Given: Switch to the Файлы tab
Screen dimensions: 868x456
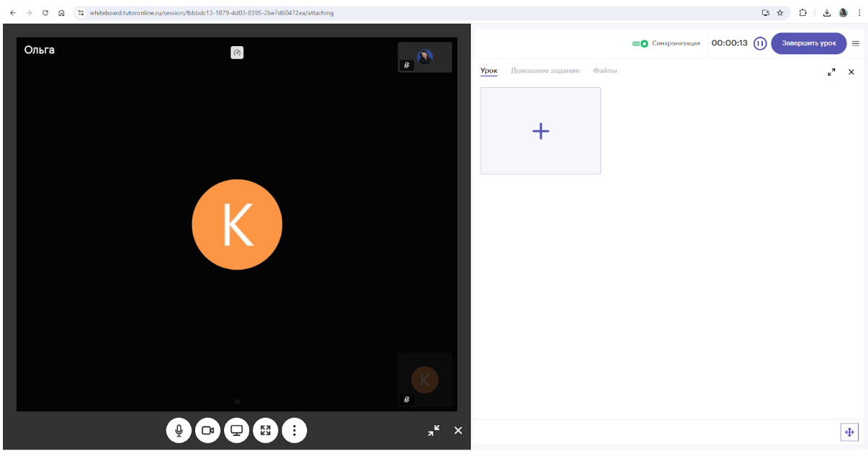Looking at the screenshot, I should tap(605, 71).
